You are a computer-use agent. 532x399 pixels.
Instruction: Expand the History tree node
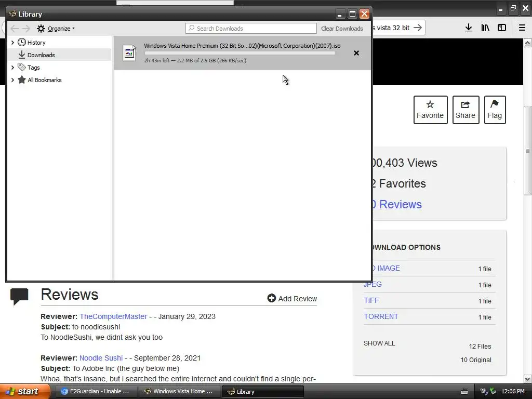(12, 43)
